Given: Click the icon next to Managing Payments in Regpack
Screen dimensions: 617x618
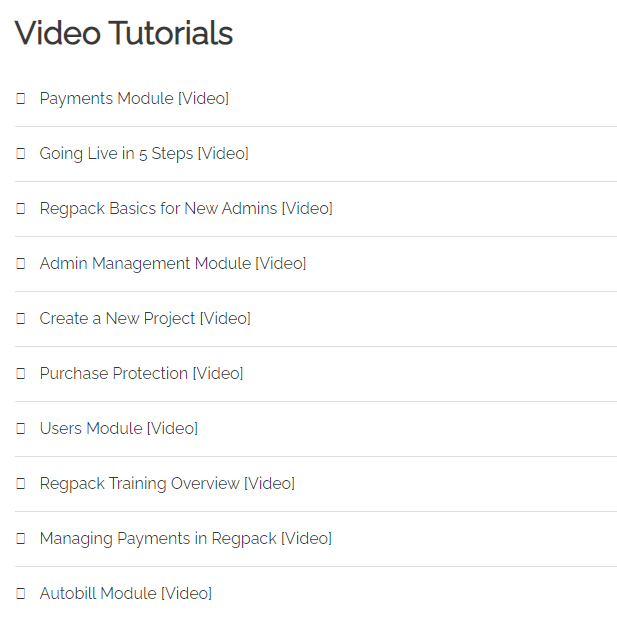Looking at the screenshot, I should [20, 538].
